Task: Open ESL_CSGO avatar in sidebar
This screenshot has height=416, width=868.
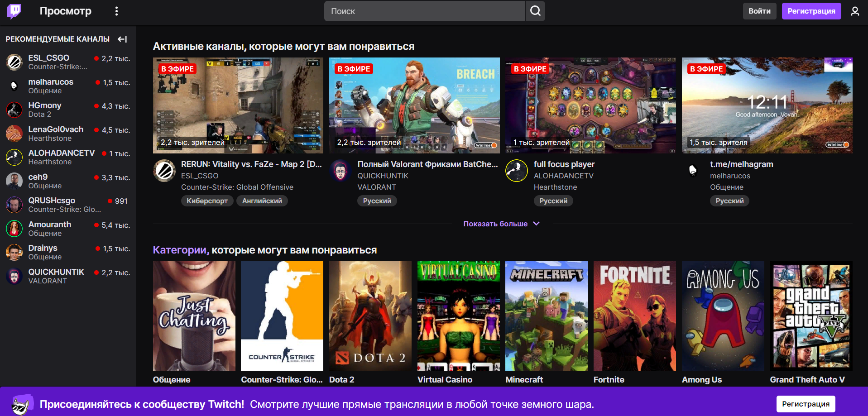Action: click(14, 62)
